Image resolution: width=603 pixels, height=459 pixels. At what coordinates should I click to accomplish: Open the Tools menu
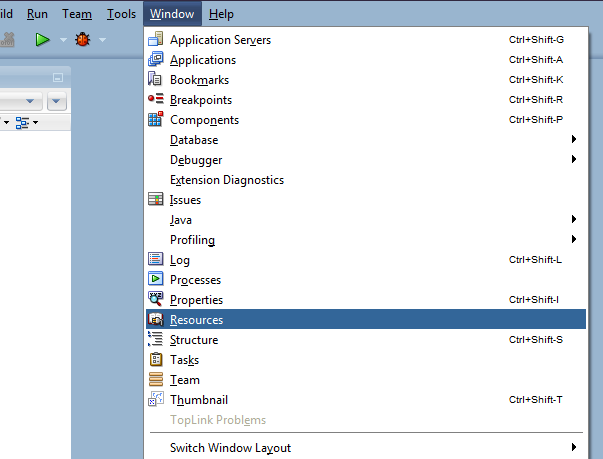point(121,14)
